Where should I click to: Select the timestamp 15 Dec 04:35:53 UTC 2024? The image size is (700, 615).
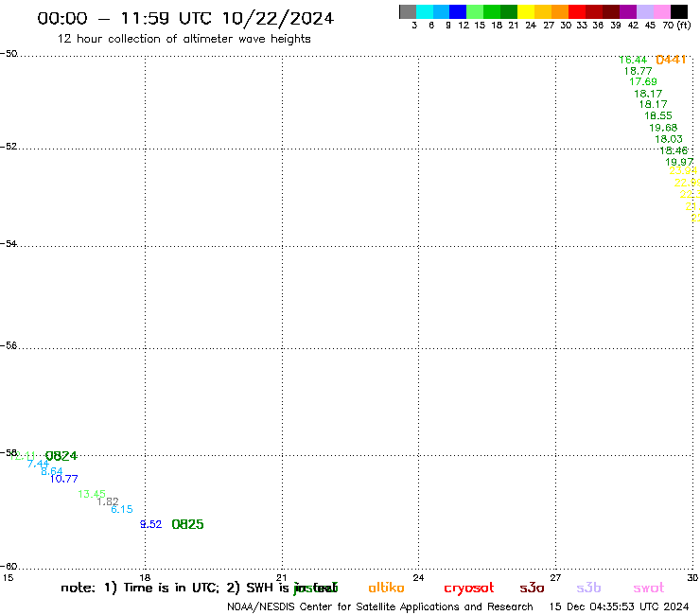(620, 607)
